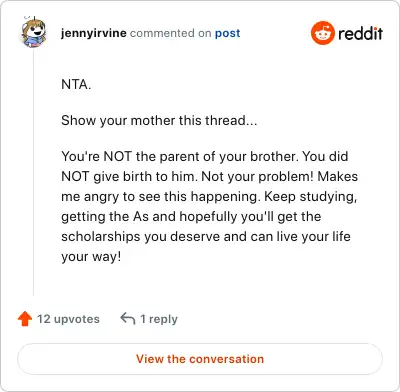Click the line starting "me angry to see"
Viewport: 400px width, 392px height.
point(209,196)
